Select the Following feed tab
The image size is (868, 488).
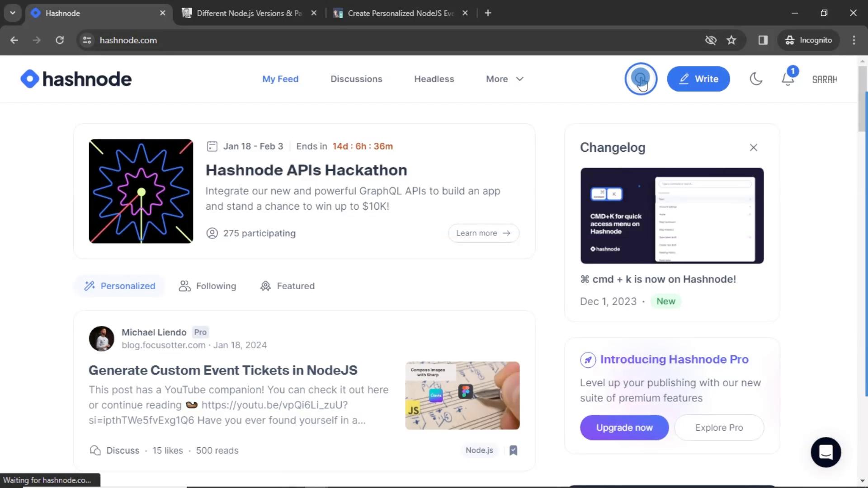208,286
